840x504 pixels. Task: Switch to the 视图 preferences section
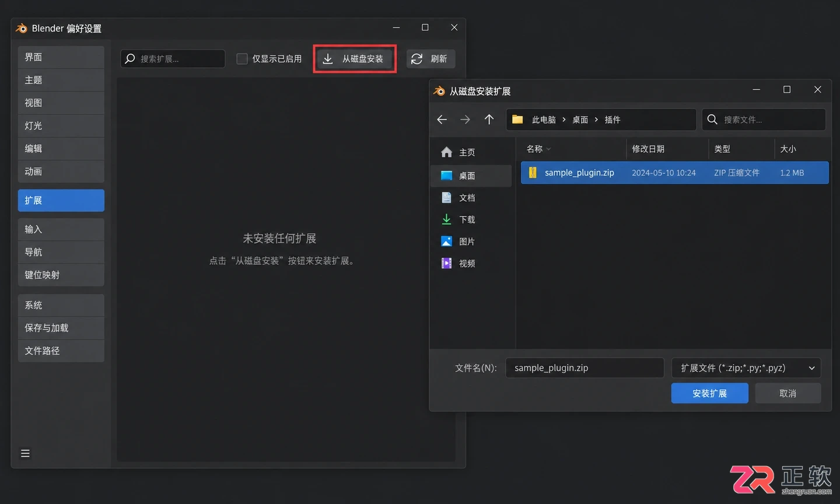tap(61, 103)
